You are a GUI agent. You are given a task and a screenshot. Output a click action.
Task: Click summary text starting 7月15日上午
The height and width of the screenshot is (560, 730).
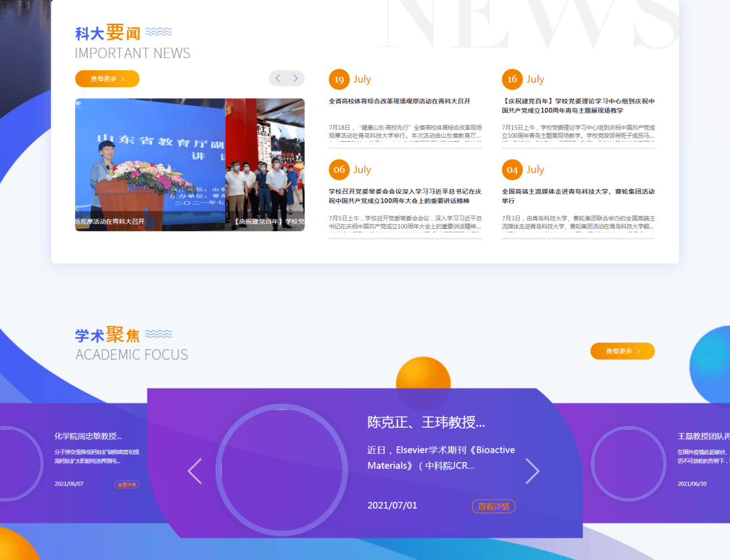(578, 132)
